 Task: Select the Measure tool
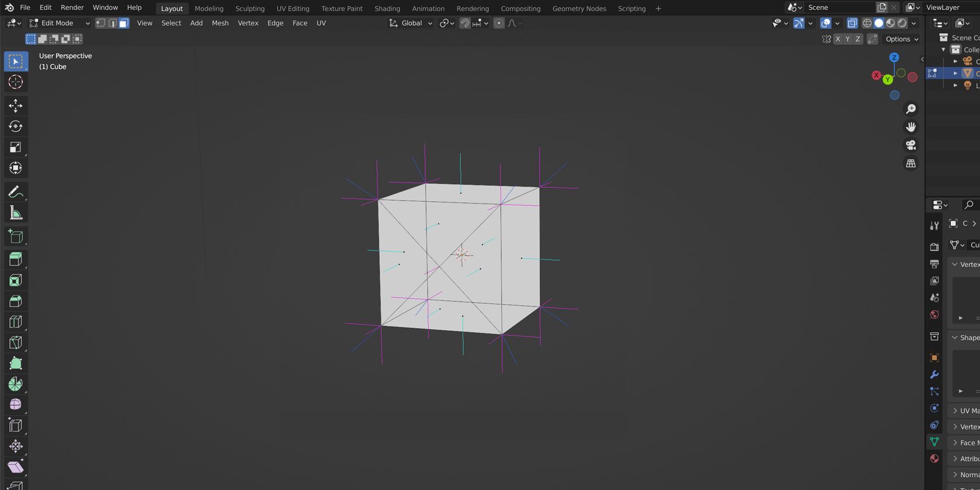[16, 213]
